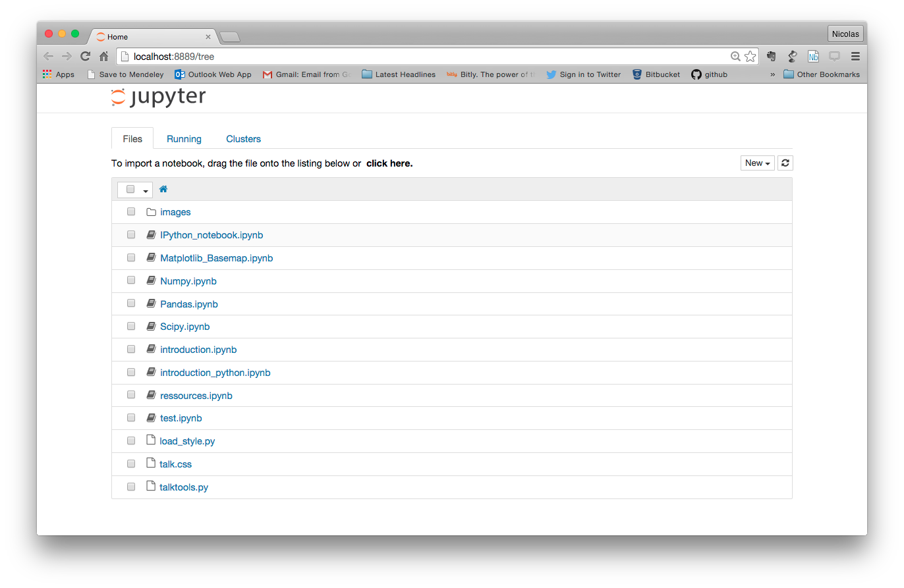Open the Chrome hamburger menu
Screen dimensions: 904x588
click(855, 57)
